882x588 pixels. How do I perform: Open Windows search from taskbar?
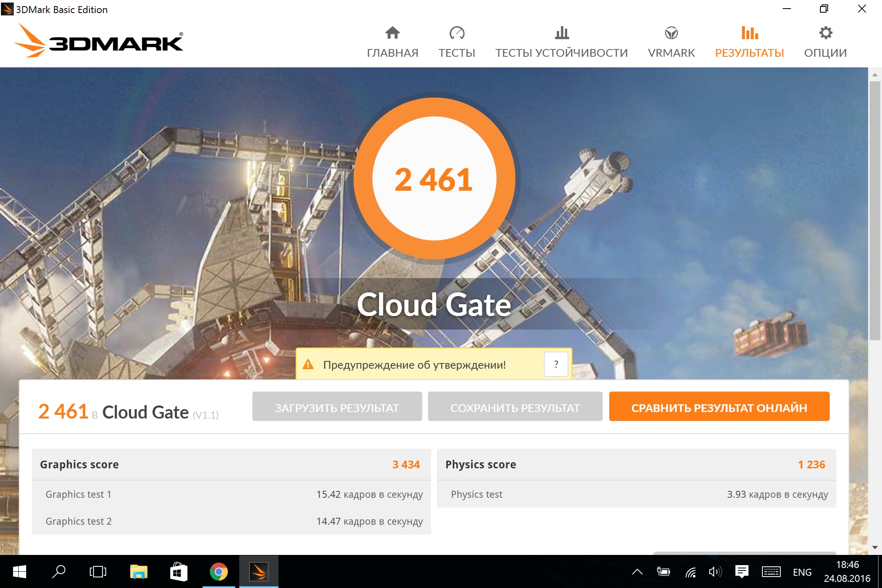[x=59, y=572]
